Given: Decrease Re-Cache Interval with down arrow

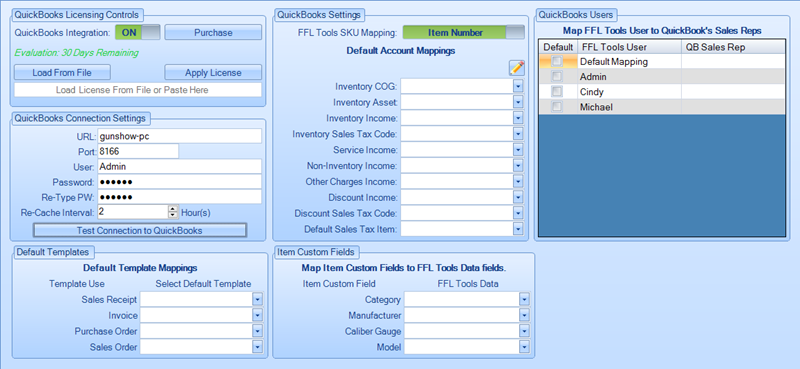Looking at the screenshot, I should pyautogui.click(x=173, y=215).
